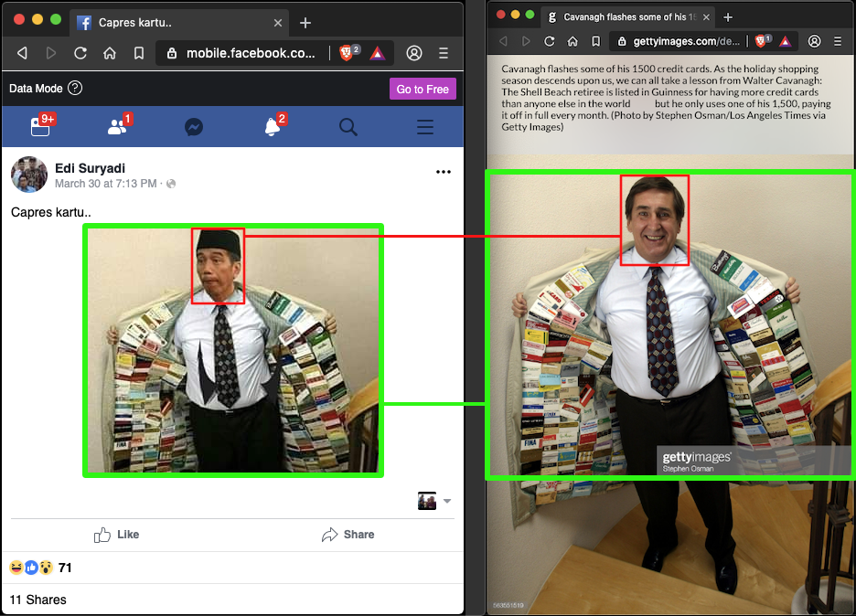Image resolution: width=856 pixels, height=616 pixels.
Task: Open the three-dot options menu on the post
Action: (444, 172)
